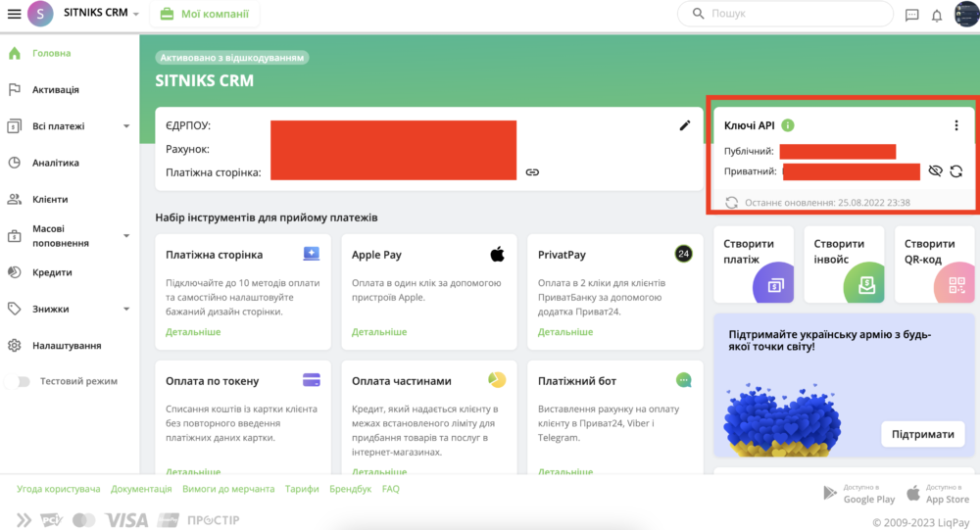980x530 pixels.
Task: Click the Ключі API info icon
Action: pos(788,125)
